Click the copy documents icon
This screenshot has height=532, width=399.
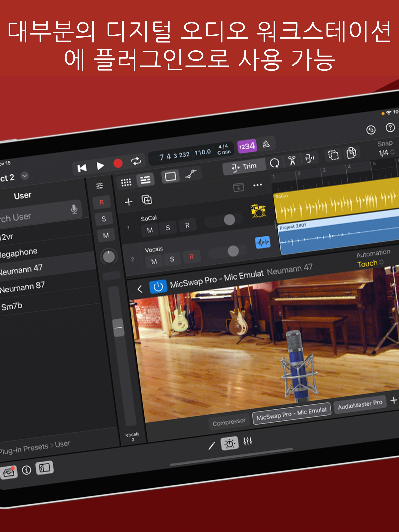tap(351, 153)
